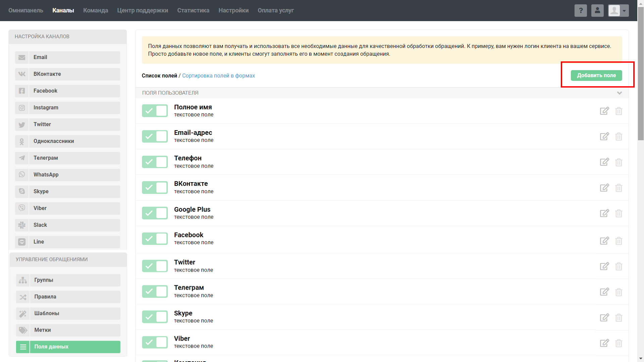Click the edit icon for Google Plus

(604, 213)
